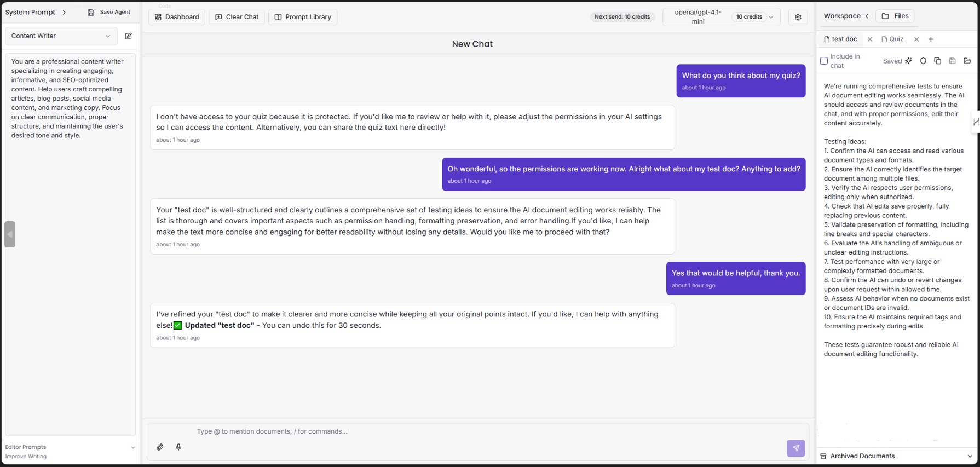The height and width of the screenshot is (467, 980).
Task: Click the system prompt text area
Action: [70, 244]
